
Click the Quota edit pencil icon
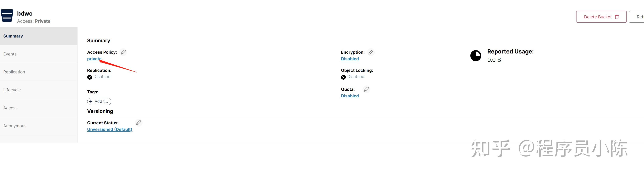click(x=366, y=89)
